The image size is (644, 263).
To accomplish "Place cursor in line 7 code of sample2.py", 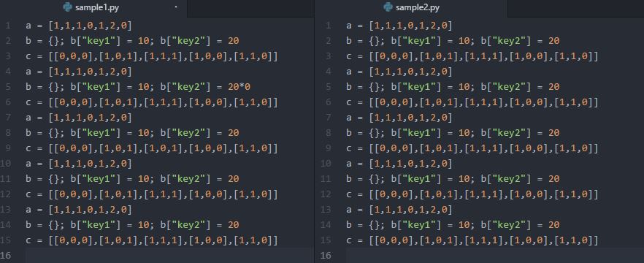I will pyautogui.click(x=399, y=118).
